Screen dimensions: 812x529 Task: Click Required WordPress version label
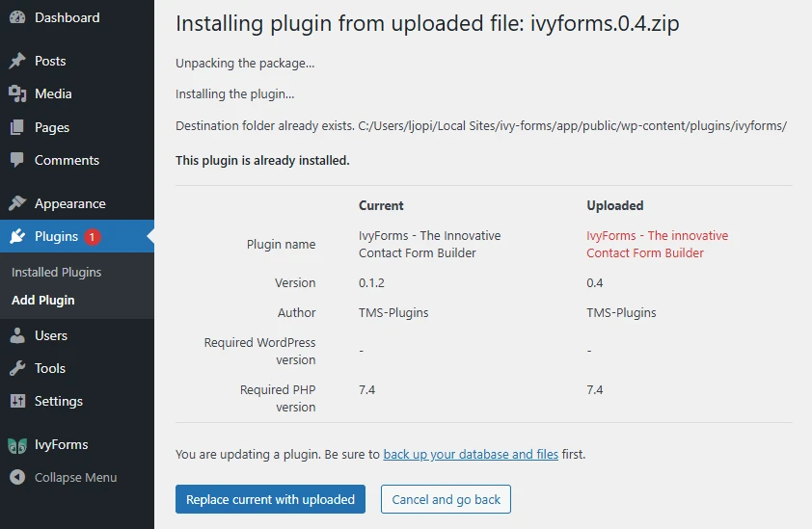pyautogui.click(x=260, y=351)
